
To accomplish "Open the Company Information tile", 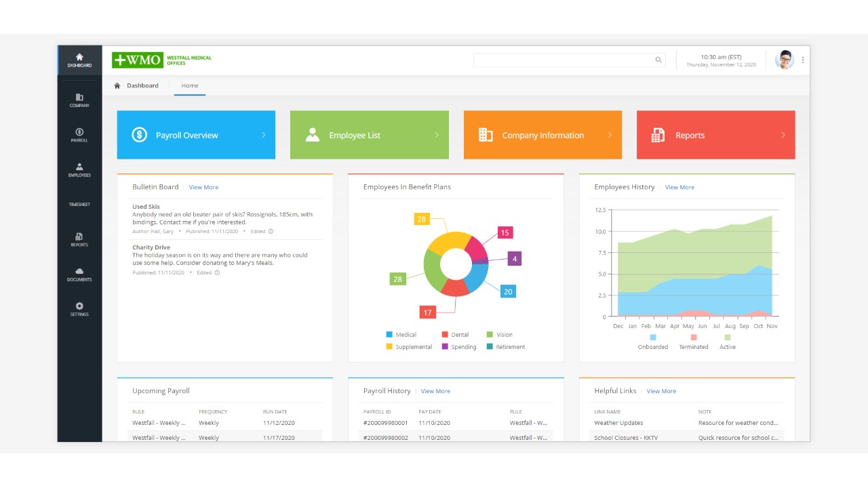I will [542, 135].
